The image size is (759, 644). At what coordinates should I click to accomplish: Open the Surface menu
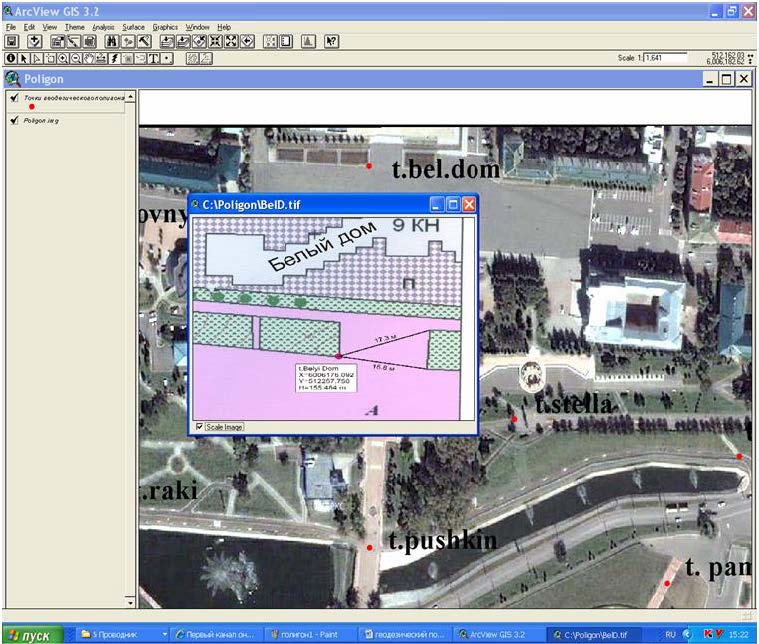[134, 27]
